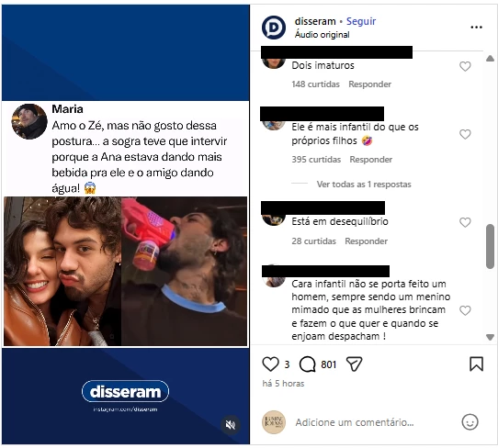The image size is (498, 448).
Task: Open the three-dot more options menu
Action: click(x=476, y=28)
